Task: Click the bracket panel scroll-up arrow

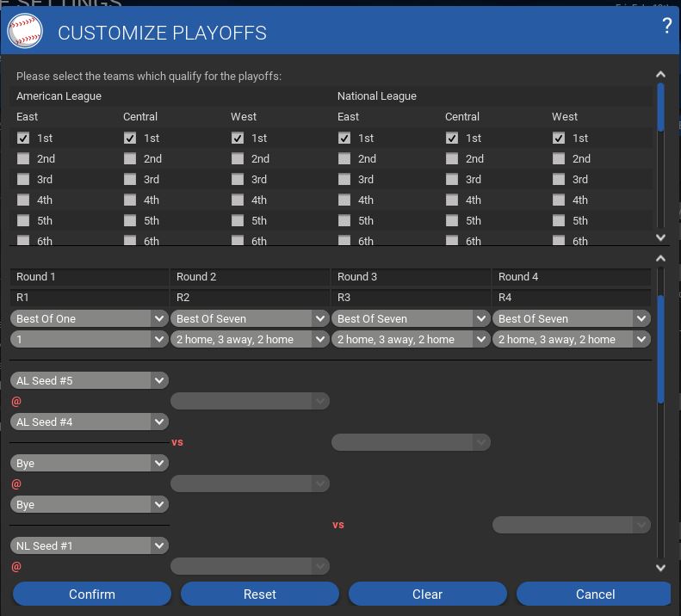Action: click(660, 258)
